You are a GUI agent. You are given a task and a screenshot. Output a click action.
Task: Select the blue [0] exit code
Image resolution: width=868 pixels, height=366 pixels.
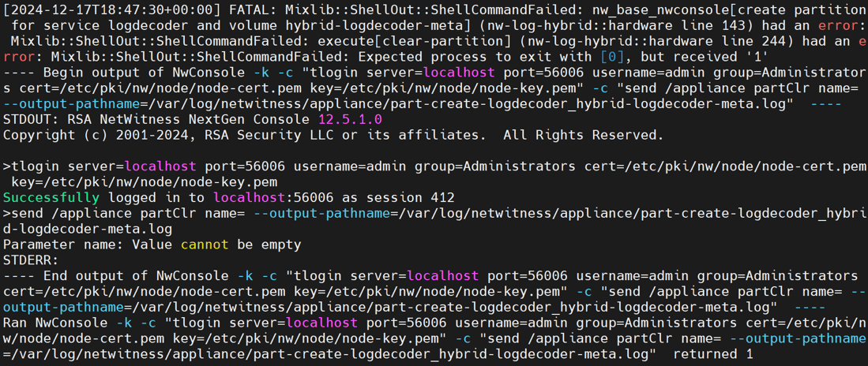coord(613,57)
